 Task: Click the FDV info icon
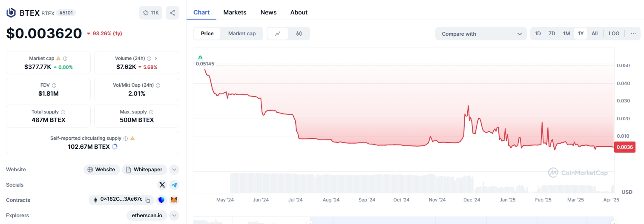tap(54, 85)
